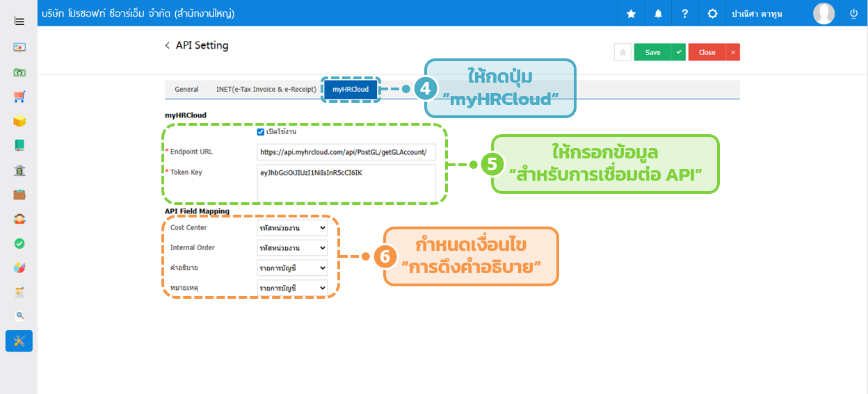Toggle the gray favorite star beside Save

coord(622,52)
